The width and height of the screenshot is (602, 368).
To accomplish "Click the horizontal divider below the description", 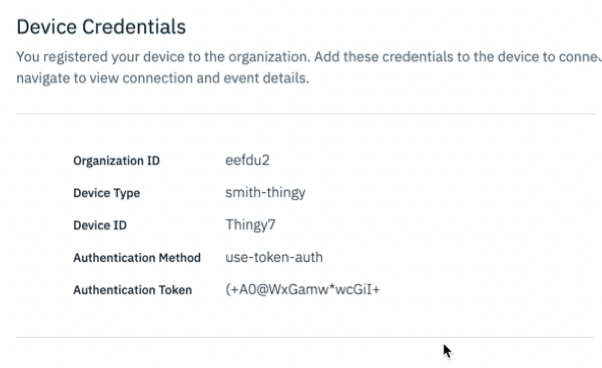I will coord(306,114).
